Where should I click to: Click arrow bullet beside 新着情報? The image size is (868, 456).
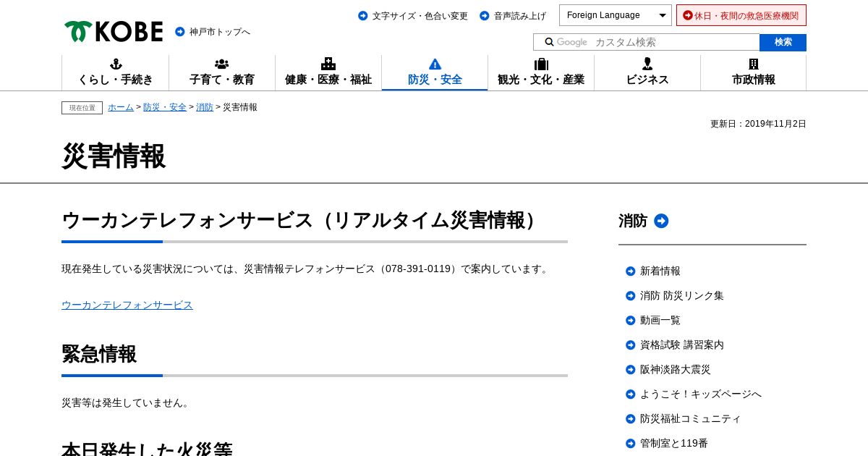[x=631, y=271]
